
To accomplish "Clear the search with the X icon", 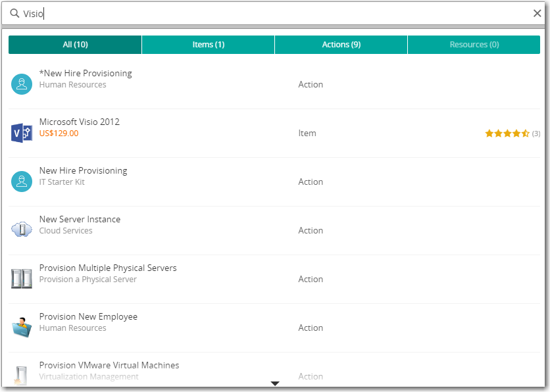I will 537,13.
